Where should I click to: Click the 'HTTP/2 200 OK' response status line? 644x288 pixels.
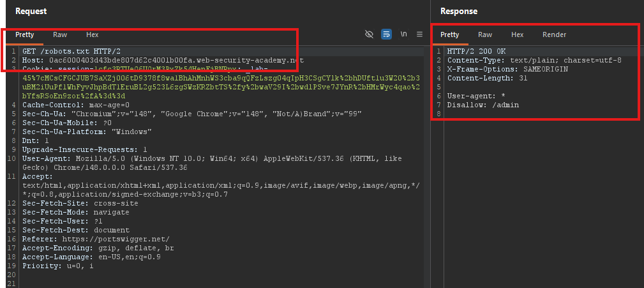476,51
